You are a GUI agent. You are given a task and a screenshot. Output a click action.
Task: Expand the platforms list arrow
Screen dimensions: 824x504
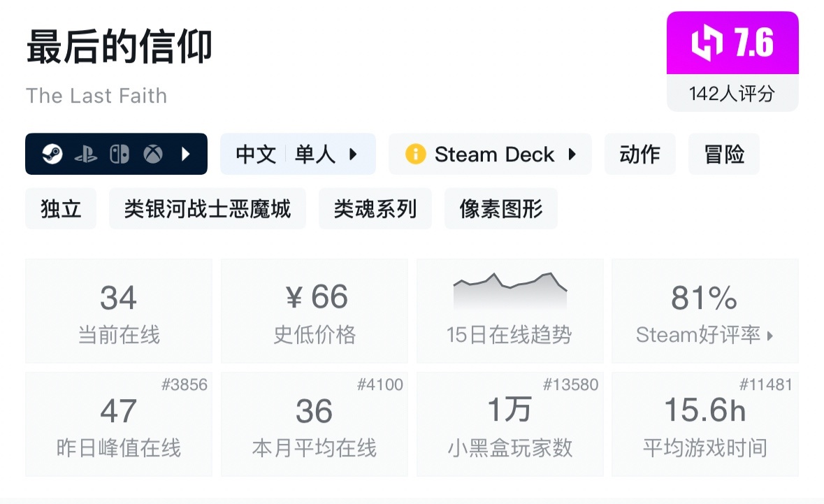(186, 154)
